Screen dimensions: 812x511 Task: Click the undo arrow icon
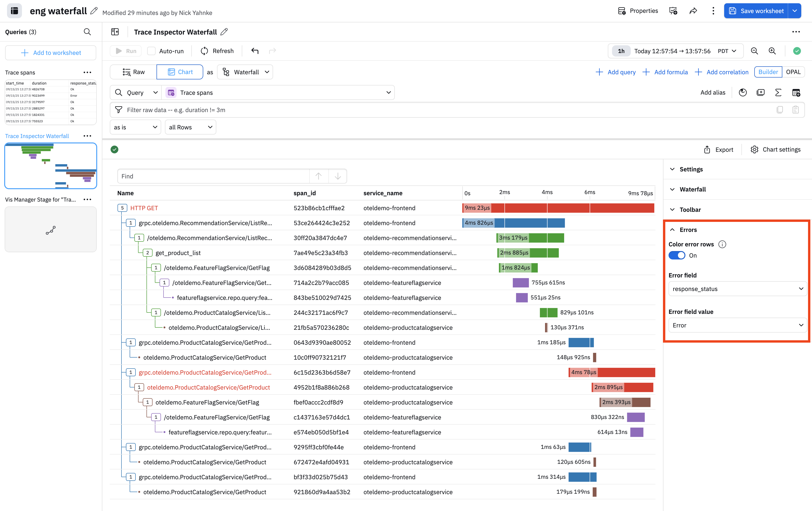[x=255, y=51]
